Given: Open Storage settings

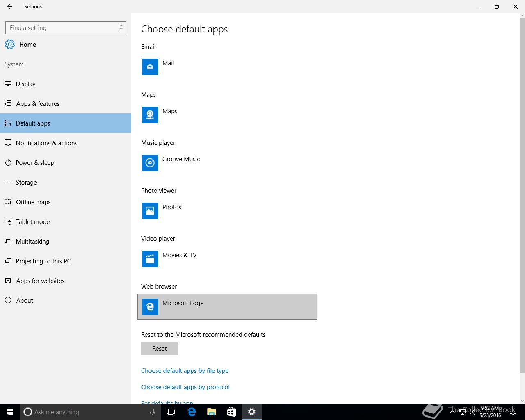Looking at the screenshot, I should click(x=66, y=182).
